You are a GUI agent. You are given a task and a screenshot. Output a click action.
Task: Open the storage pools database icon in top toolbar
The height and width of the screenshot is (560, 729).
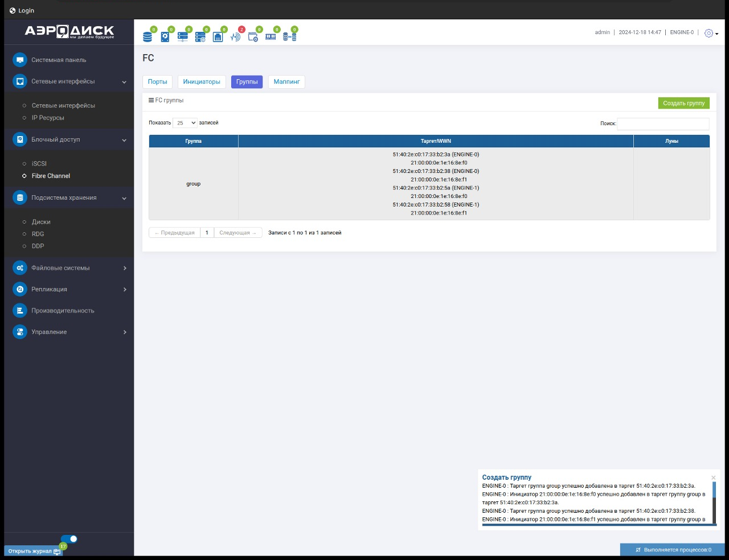(x=148, y=37)
